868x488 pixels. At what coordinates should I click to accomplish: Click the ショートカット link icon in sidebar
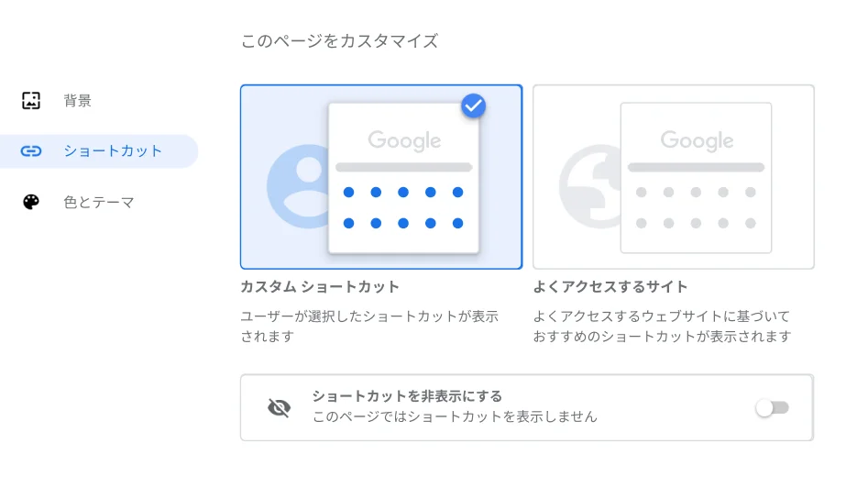pyautogui.click(x=31, y=151)
